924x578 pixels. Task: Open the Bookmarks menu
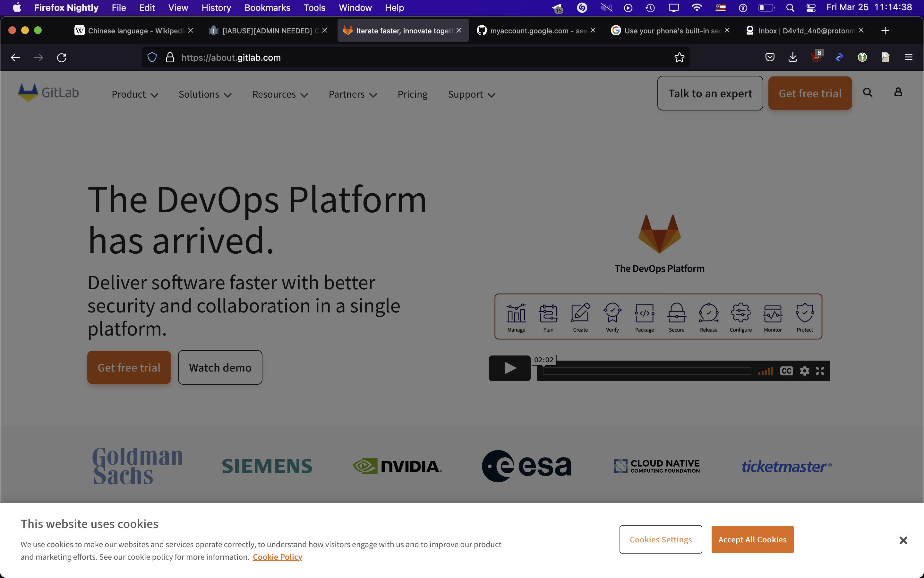pyautogui.click(x=267, y=8)
